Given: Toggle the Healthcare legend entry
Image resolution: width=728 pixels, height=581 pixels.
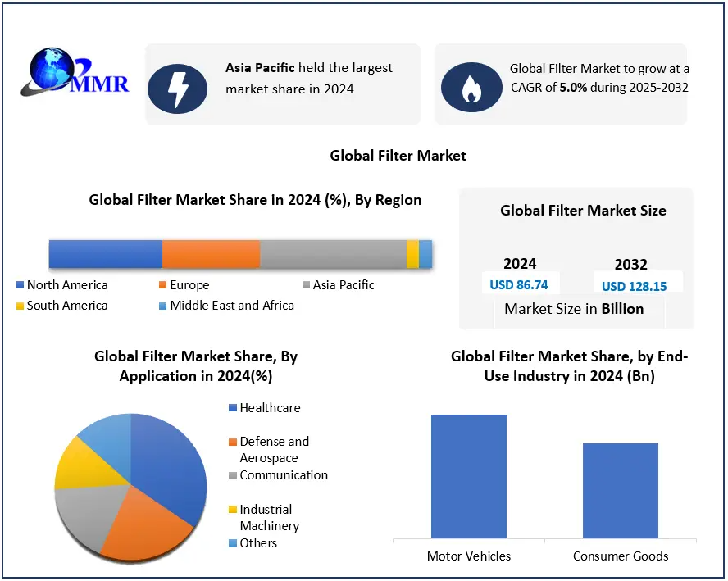Looking at the screenshot, I should 232,407.
